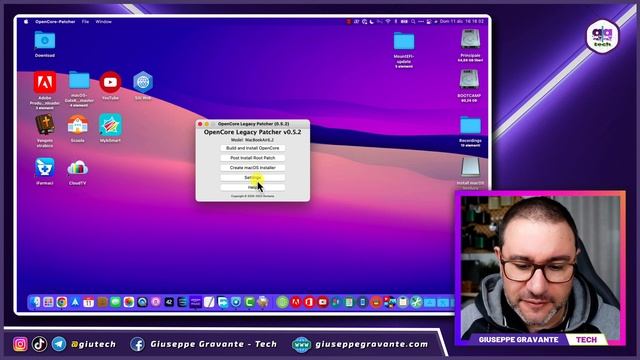The width and height of the screenshot is (640, 360).
Task: Select the Principale hard drive icon
Action: click(x=470, y=40)
